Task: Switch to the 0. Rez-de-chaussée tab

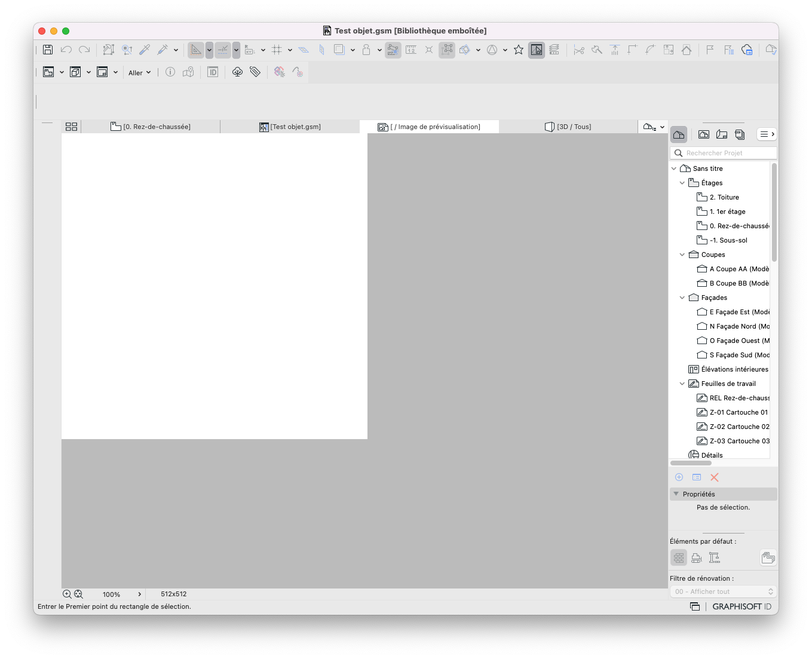Action: coord(151,127)
